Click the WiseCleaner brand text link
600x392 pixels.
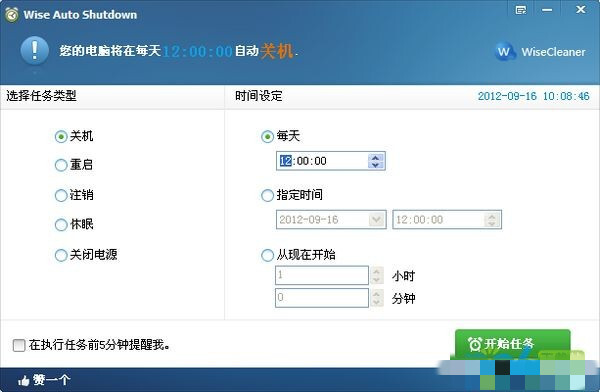[x=553, y=52]
